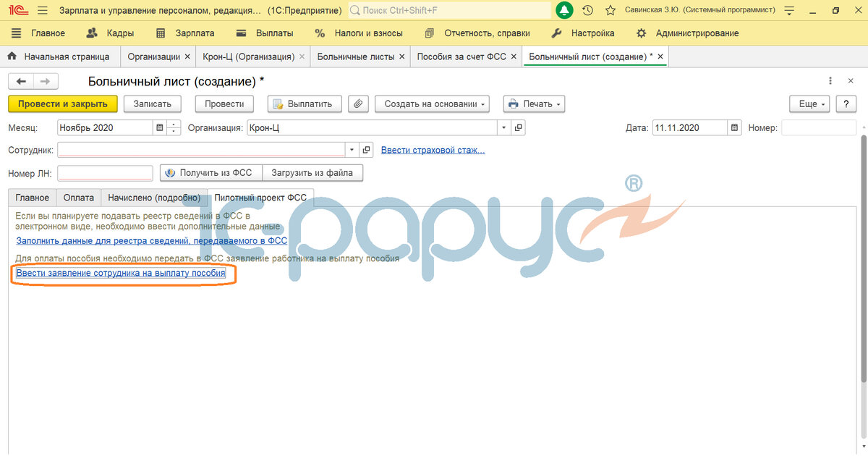Close the Больничный лист (создание) tab
The height and width of the screenshot is (456, 868).
click(660, 56)
